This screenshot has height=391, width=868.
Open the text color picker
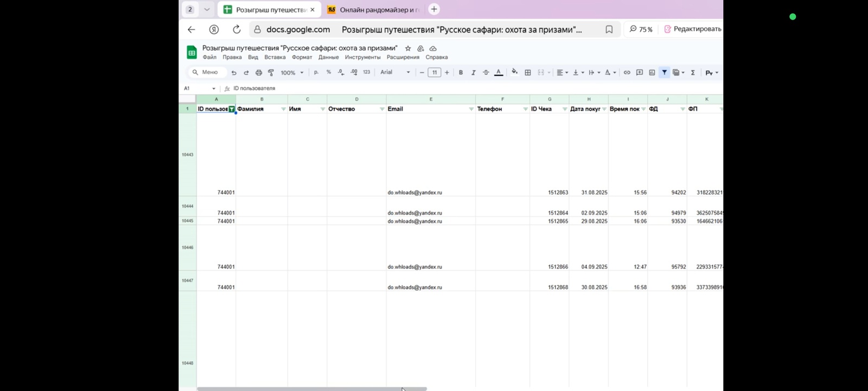click(499, 72)
